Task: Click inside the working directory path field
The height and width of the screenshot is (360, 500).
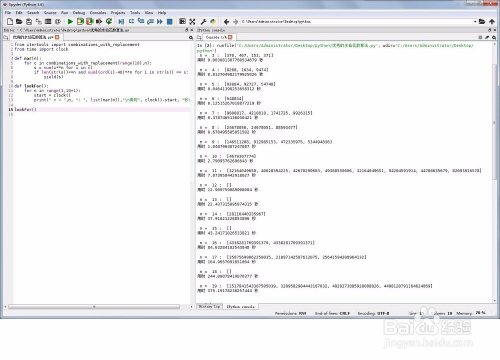Action: coord(357,22)
